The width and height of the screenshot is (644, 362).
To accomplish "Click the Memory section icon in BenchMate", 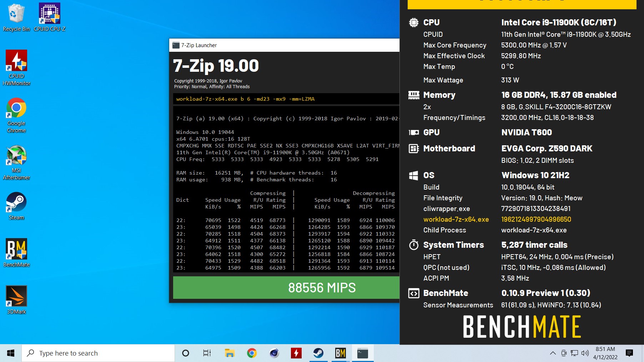I will click(x=413, y=95).
